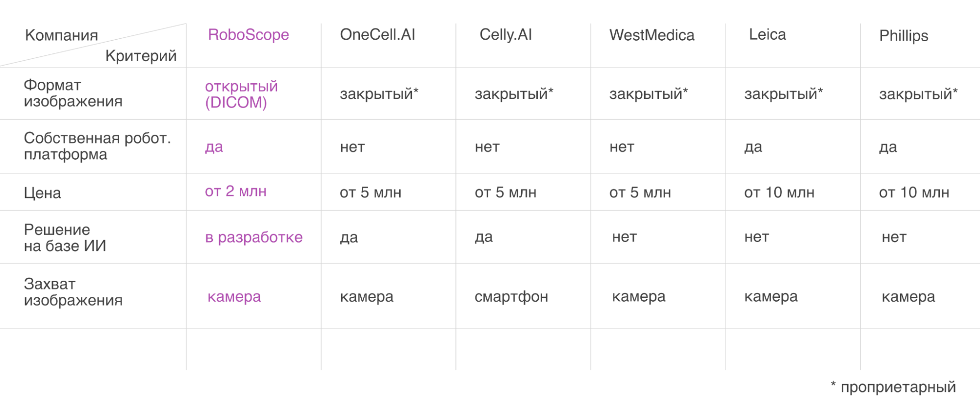The height and width of the screenshot is (410, 980).
Task: Select the Celly.AI column header
Action: coord(505,35)
